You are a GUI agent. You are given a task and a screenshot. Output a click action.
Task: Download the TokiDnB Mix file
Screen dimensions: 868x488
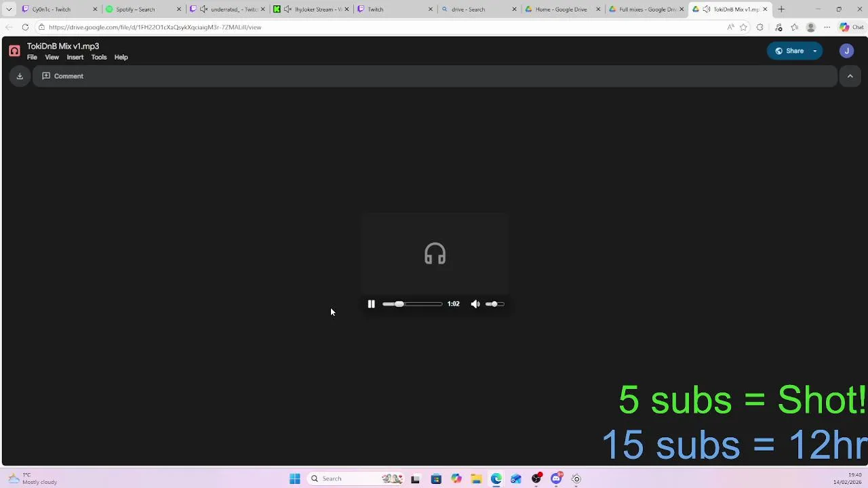click(20, 76)
